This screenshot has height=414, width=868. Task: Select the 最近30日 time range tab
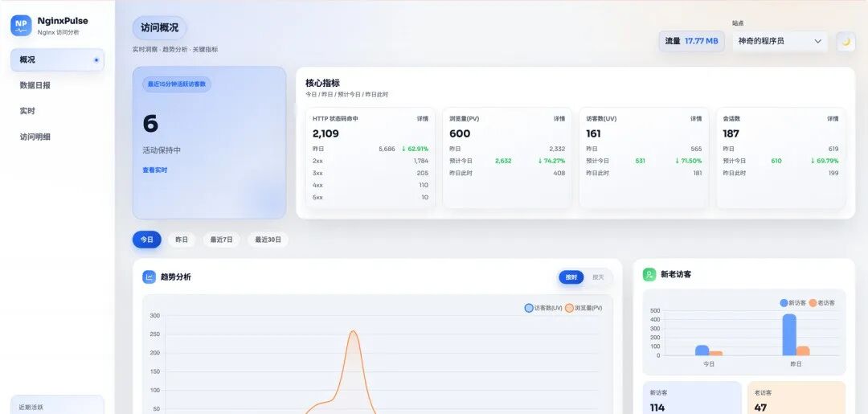click(268, 240)
